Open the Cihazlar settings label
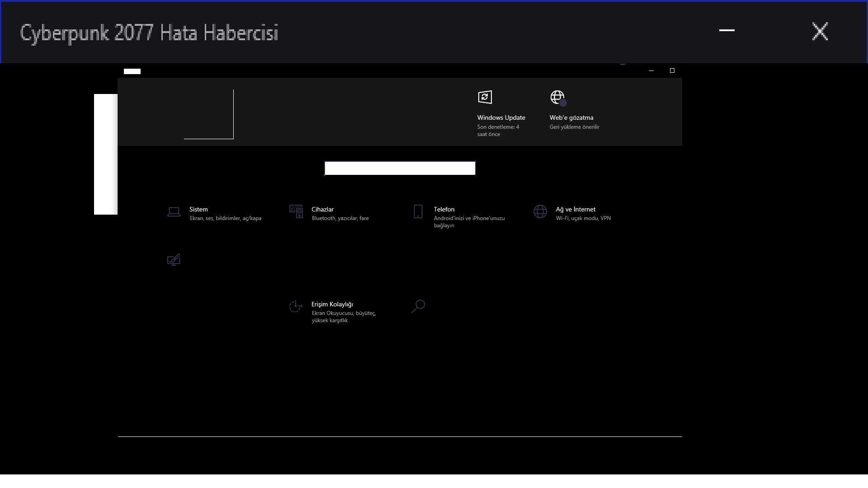 (x=322, y=209)
